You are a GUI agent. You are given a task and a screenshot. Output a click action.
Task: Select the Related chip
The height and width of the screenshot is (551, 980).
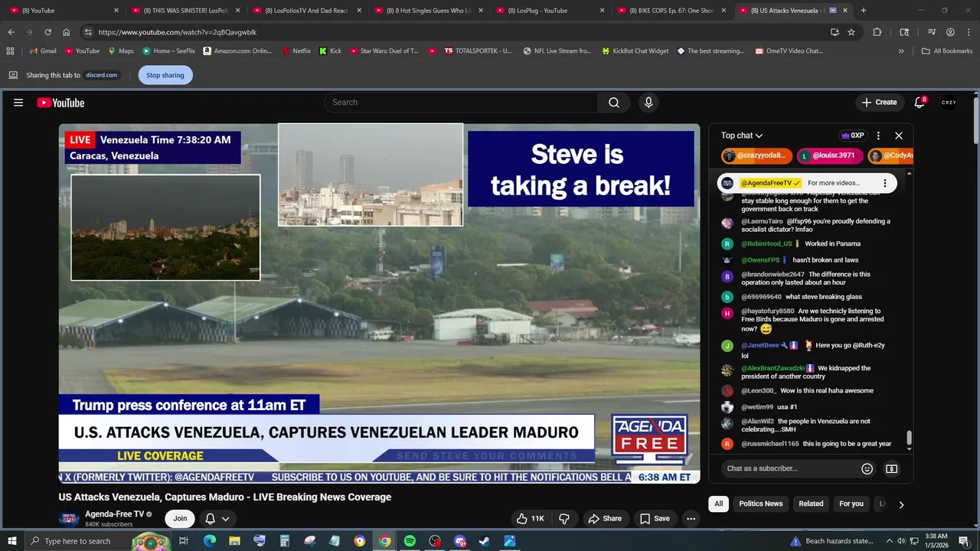pos(811,504)
